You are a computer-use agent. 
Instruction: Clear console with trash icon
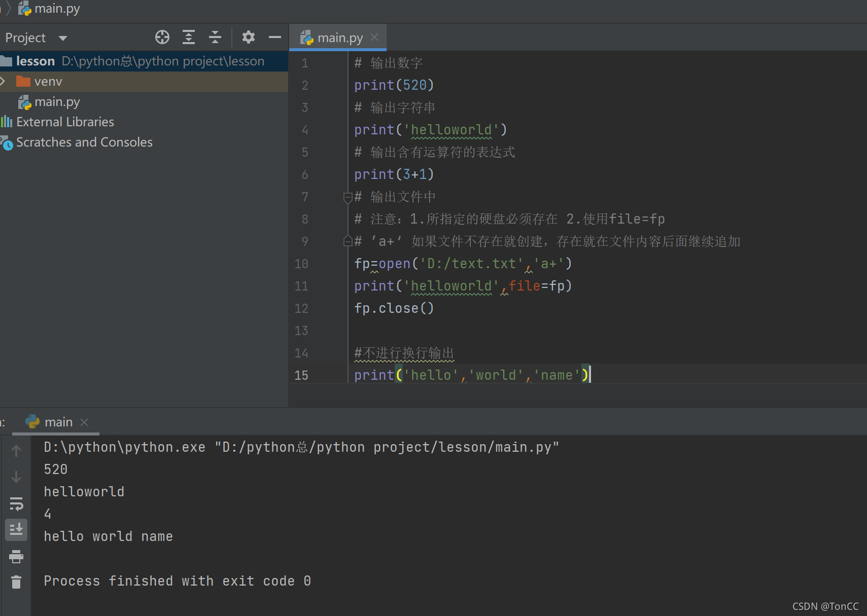click(16, 582)
